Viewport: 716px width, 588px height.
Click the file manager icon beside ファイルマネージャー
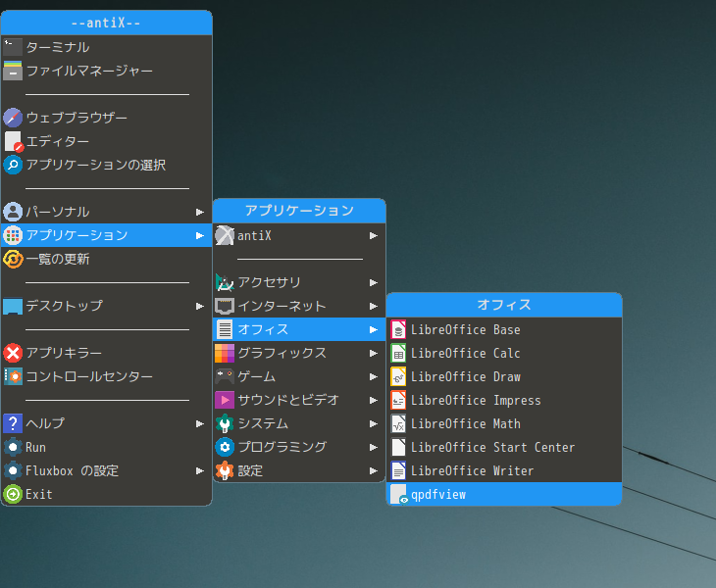point(13,71)
